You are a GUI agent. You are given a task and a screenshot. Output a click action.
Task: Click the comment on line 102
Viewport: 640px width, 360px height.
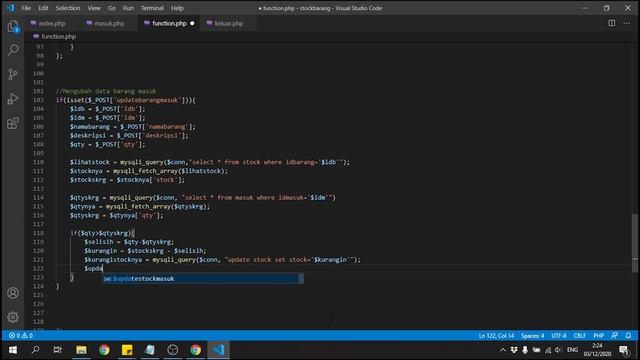[x=106, y=91]
